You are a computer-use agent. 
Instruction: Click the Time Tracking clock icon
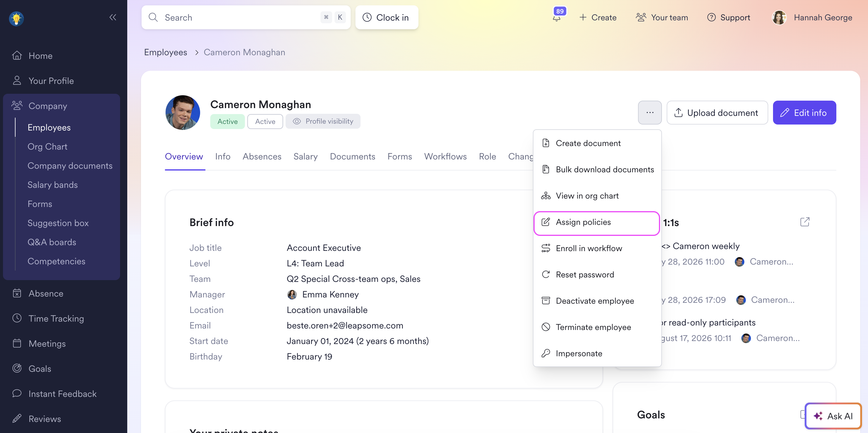[x=17, y=318]
